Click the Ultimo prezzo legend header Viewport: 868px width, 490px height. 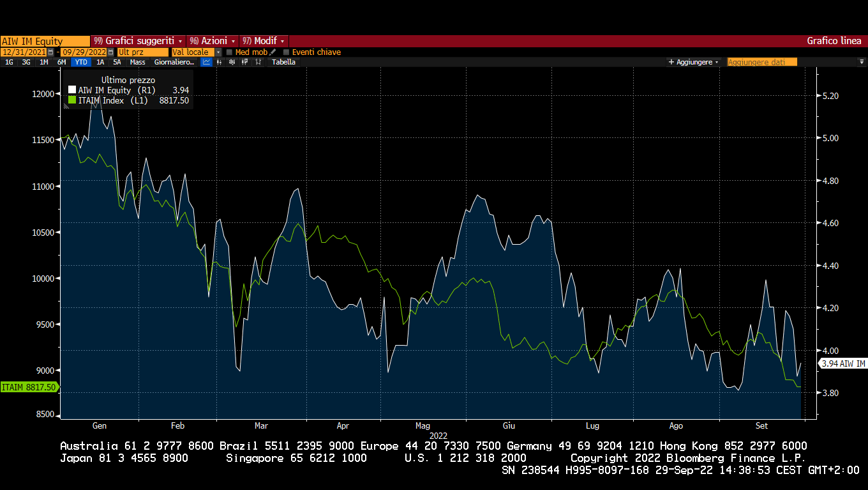coord(128,80)
